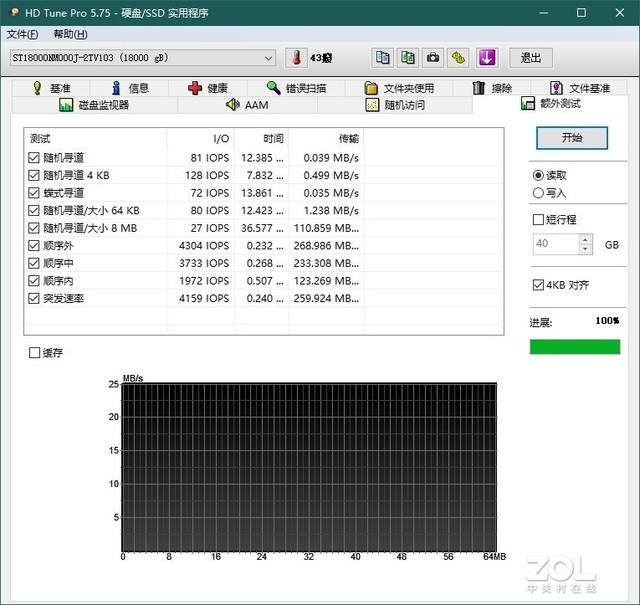This screenshot has height=605, width=640.
Task: Open the 文件夹使用 tab
Action: point(399,88)
